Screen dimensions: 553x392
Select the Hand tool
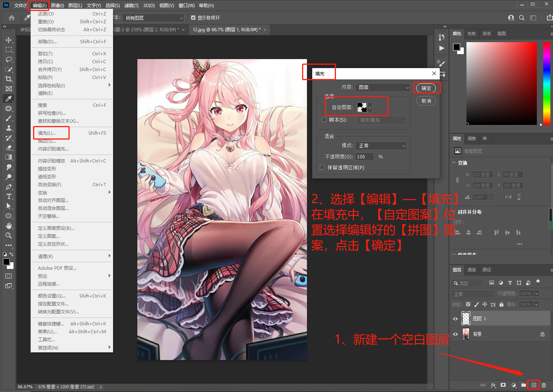point(9,226)
